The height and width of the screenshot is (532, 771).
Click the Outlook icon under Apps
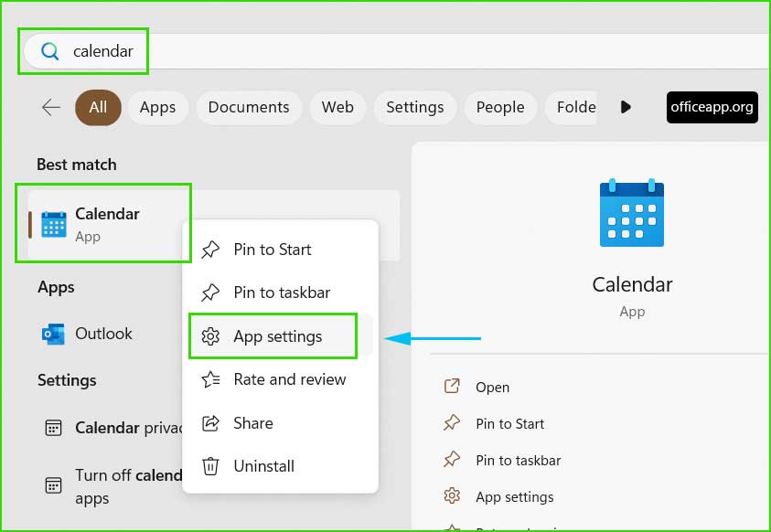coord(53,334)
